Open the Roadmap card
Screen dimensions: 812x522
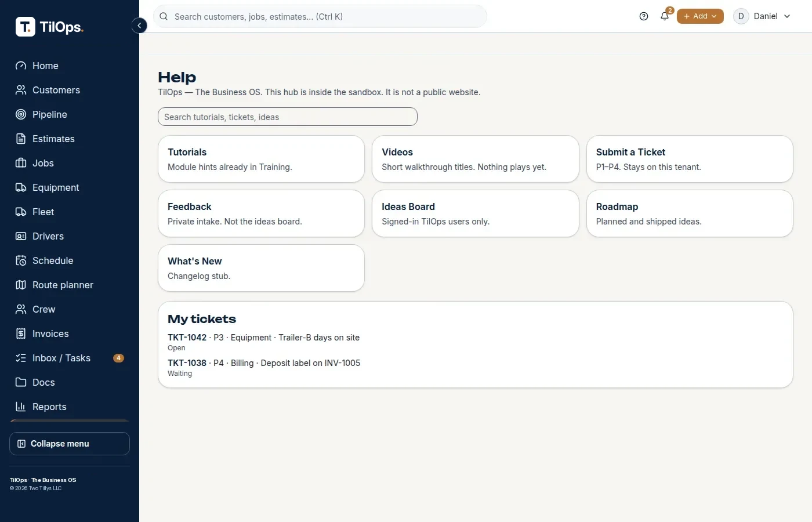coord(690,213)
